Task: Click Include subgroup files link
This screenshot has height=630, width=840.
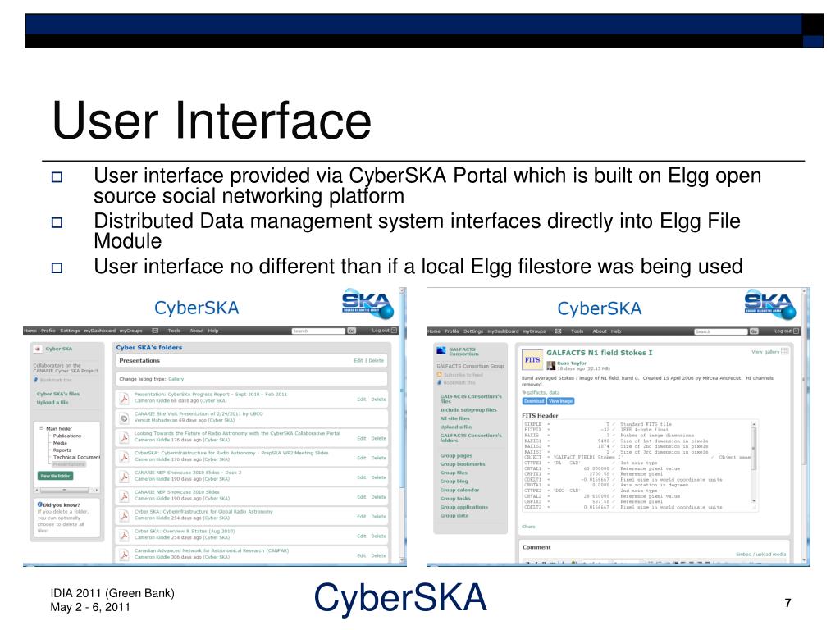Action: coord(468,410)
